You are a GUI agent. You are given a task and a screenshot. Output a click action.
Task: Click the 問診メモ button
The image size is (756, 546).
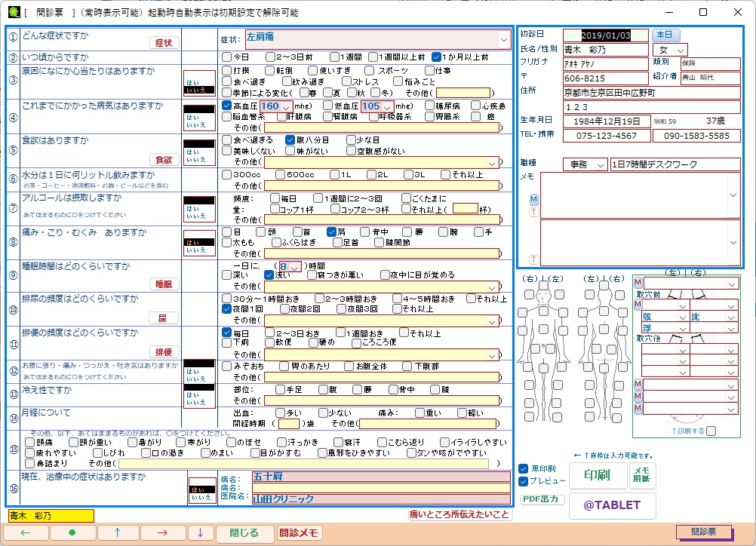click(x=299, y=532)
